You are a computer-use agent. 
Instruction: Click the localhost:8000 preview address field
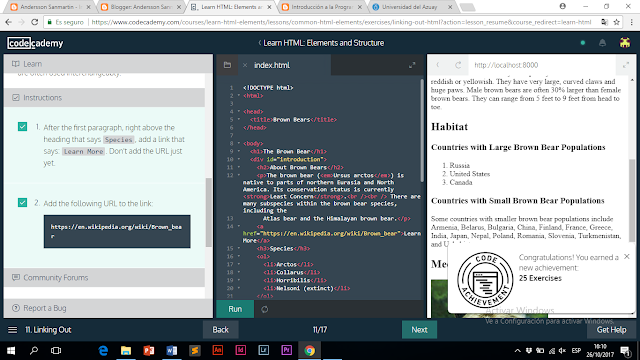(x=542, y=65)
